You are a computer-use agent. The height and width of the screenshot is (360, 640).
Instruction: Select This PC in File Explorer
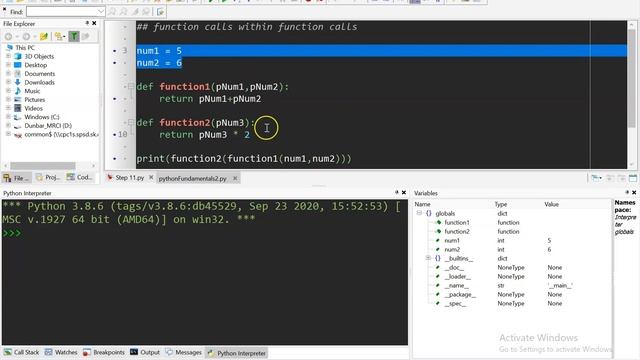(x=24, y=48)
